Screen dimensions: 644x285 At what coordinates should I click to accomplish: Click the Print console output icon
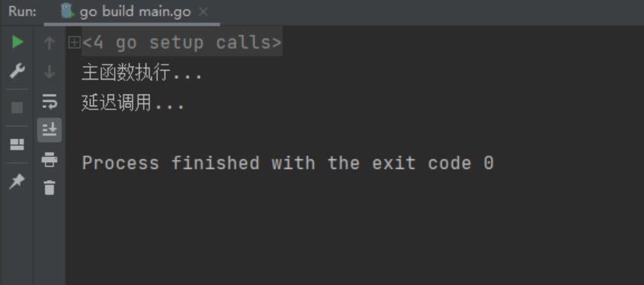pos(49,159)
